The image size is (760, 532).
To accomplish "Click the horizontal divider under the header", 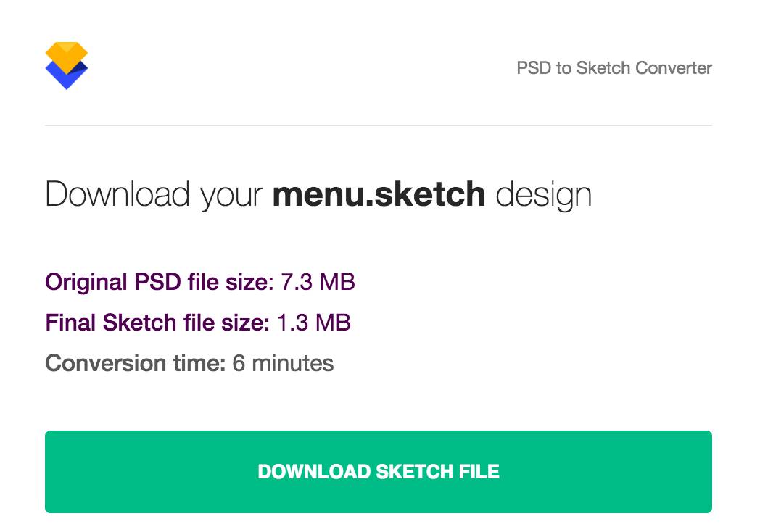I will (x=379, y=123).
